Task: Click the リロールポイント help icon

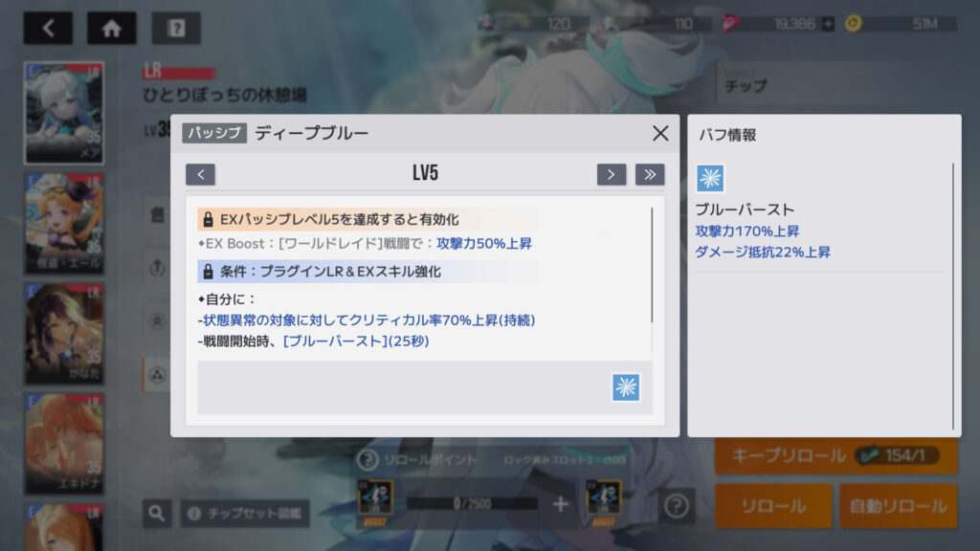Action: pyautogui.click(x=367, y=460)
